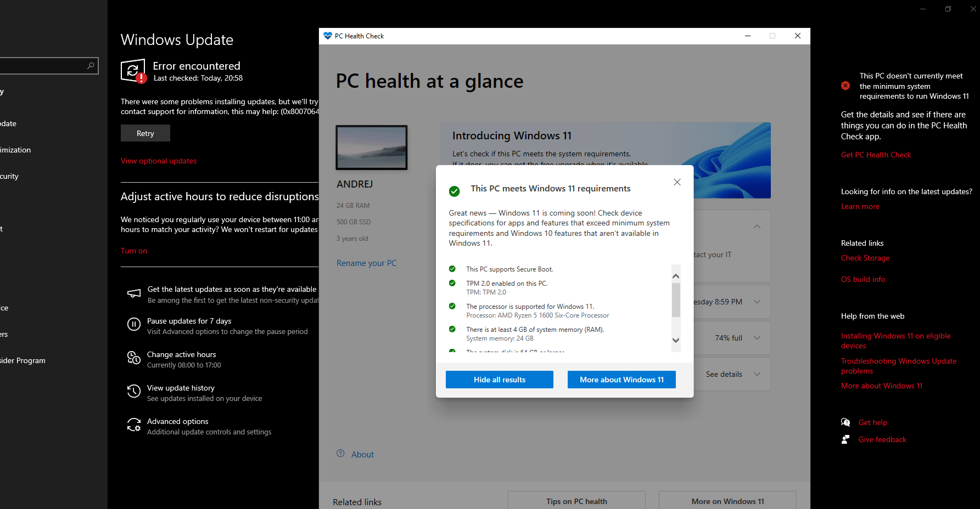Click the search magnifier icon in Settings
The height and width of the screenshot is (509, 980).
pyautogui.click(x=91, y=66)
